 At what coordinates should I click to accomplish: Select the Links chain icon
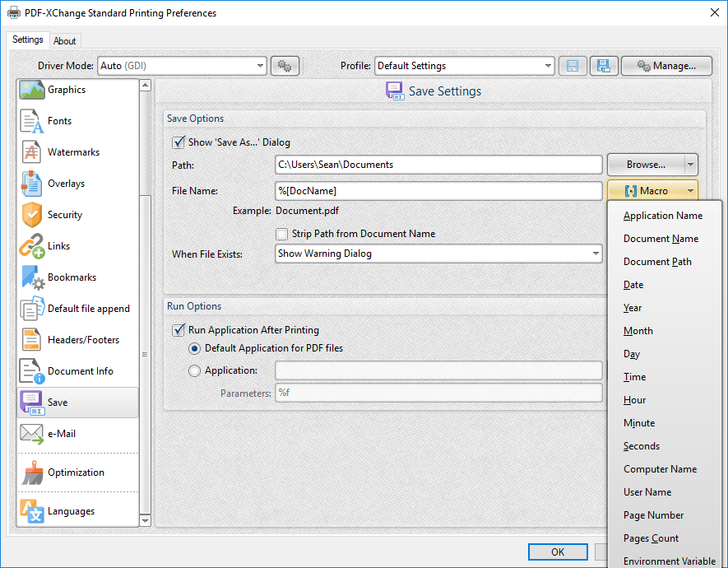31,245
